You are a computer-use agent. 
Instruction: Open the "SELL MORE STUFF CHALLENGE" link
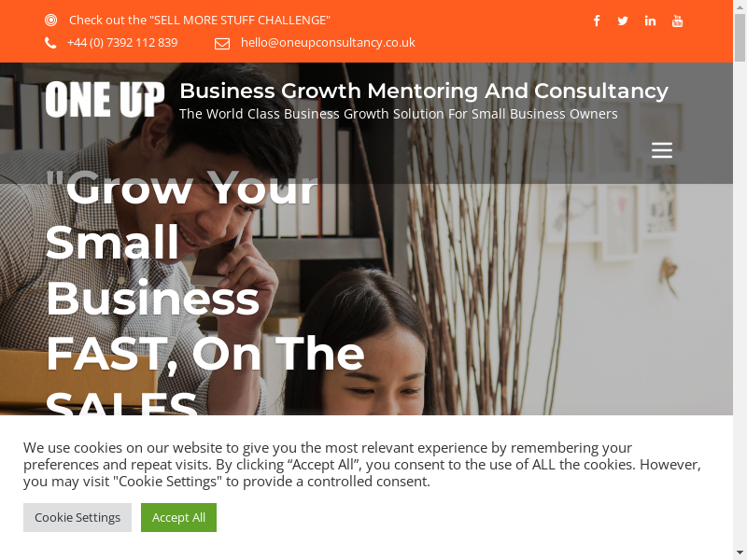[200, 20]
